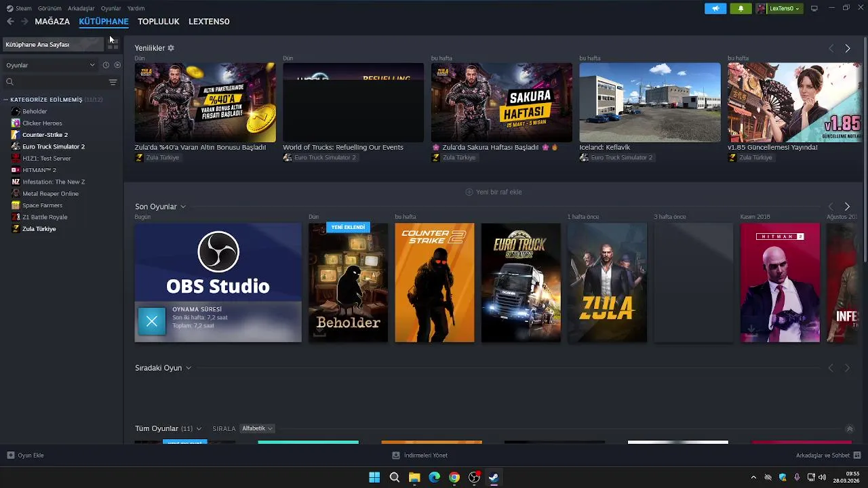Select Euro Truck Simulator 2 in the game list
Screen dimensions: 868x488
54,146
